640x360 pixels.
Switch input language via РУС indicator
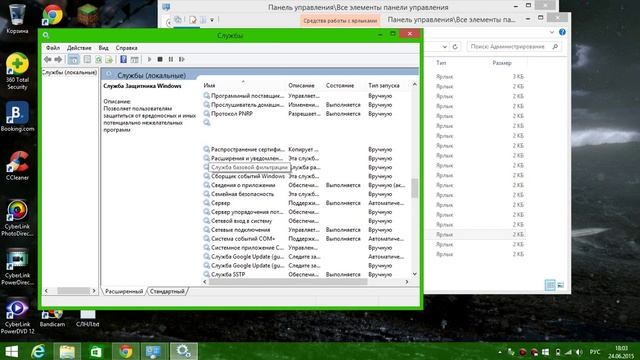point(595,352)
